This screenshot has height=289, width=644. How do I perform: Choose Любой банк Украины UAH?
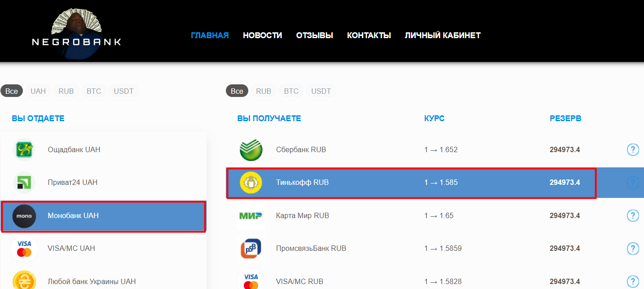pos(104,278)
